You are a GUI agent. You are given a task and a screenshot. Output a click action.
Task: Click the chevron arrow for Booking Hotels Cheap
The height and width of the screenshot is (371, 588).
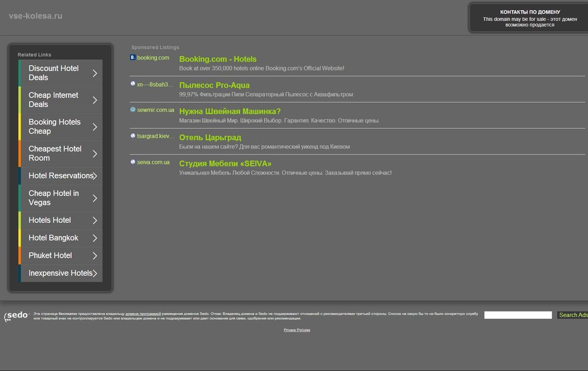95,127
